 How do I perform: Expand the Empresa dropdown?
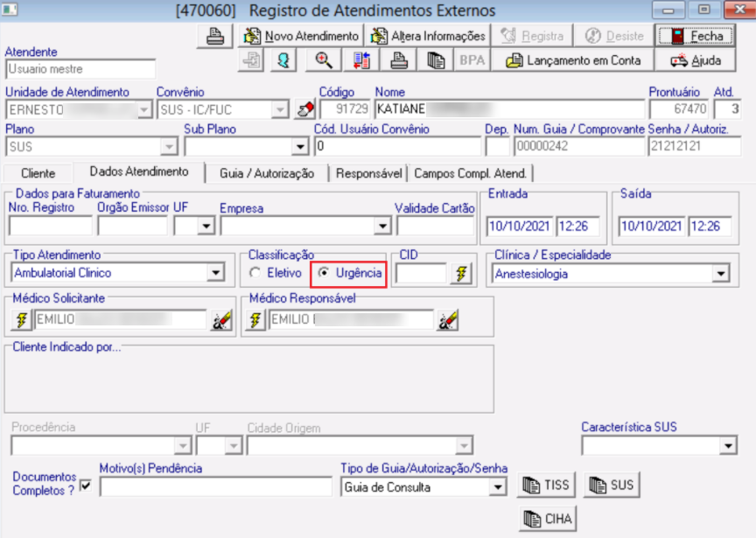click(382, 226)
